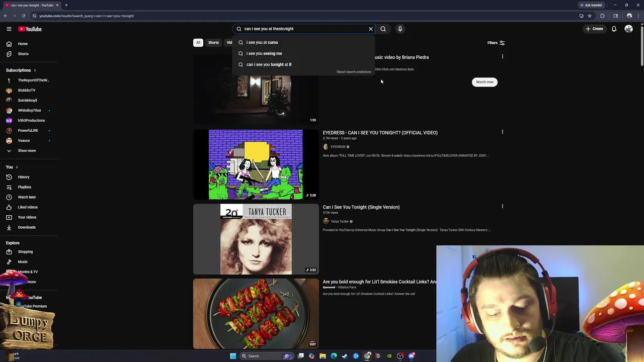Open the iDubbbzTV subscription

[x=28, y=90]
